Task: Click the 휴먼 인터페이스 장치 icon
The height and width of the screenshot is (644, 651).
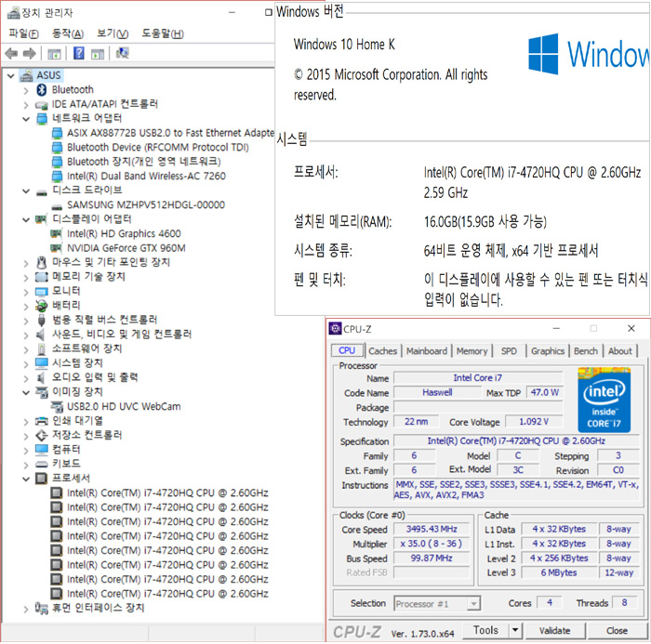Action: click(41, 609)
